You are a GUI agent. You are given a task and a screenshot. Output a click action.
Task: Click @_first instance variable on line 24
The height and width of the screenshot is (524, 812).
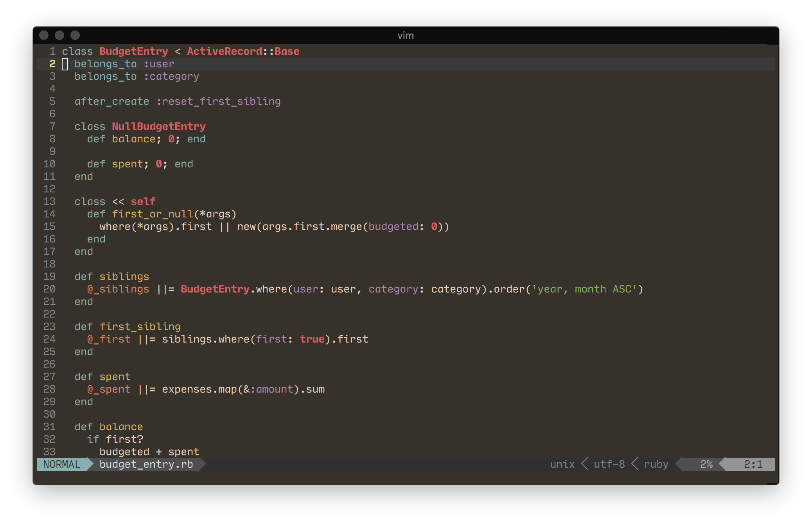(109, 339)
